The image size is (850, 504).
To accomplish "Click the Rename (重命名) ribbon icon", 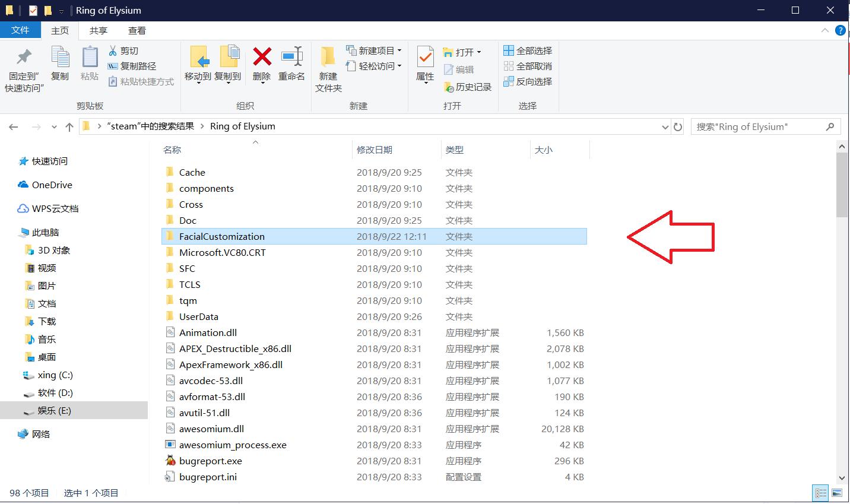I will coord(291,58).
